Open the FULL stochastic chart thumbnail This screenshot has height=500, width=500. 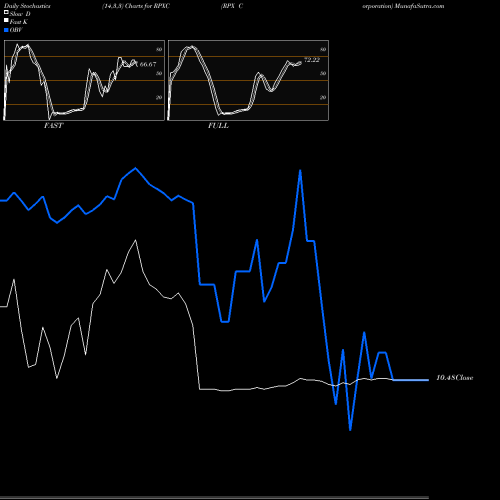(x=248, y=80)
